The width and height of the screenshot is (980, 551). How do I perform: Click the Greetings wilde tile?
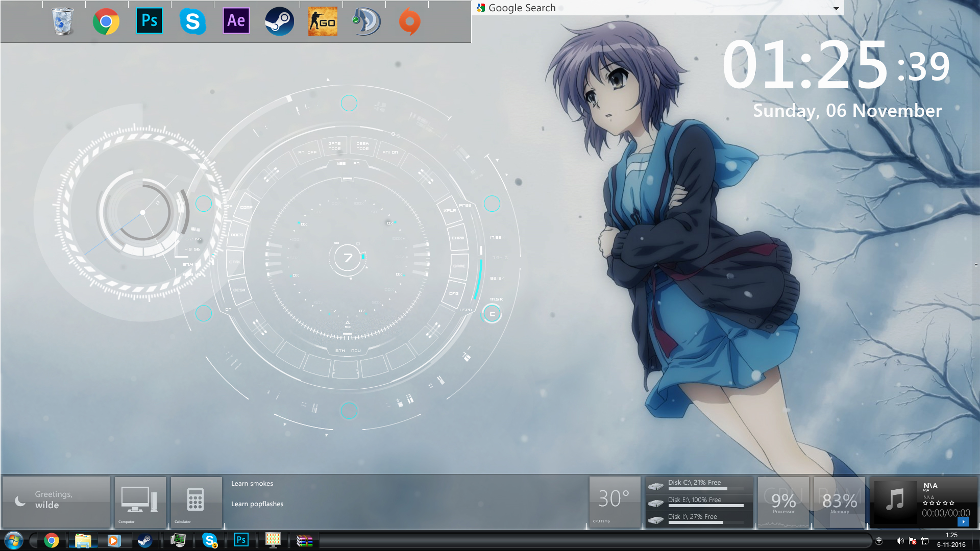[56, 502]
